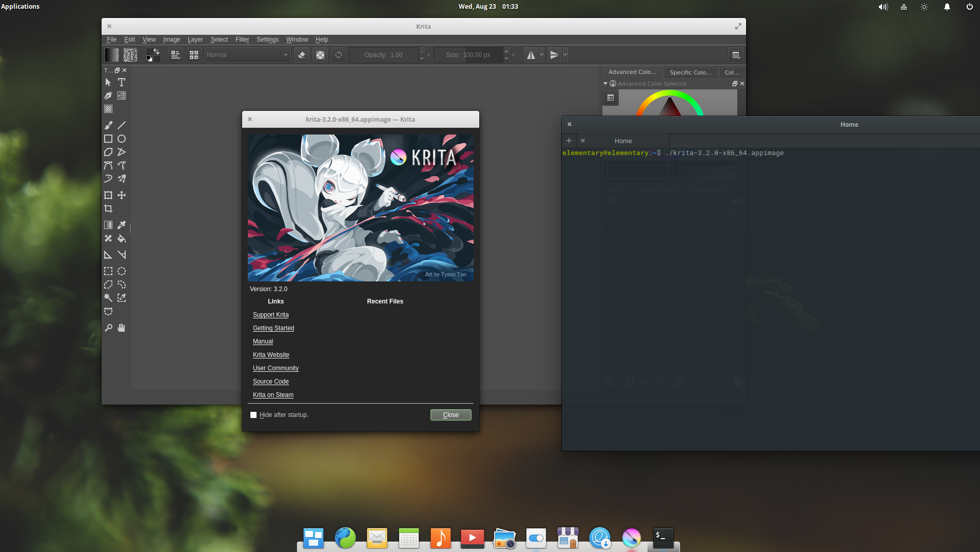980x552 pixels.
Task: Click the fill patterns swatch in toolbar
Action: 130,55
